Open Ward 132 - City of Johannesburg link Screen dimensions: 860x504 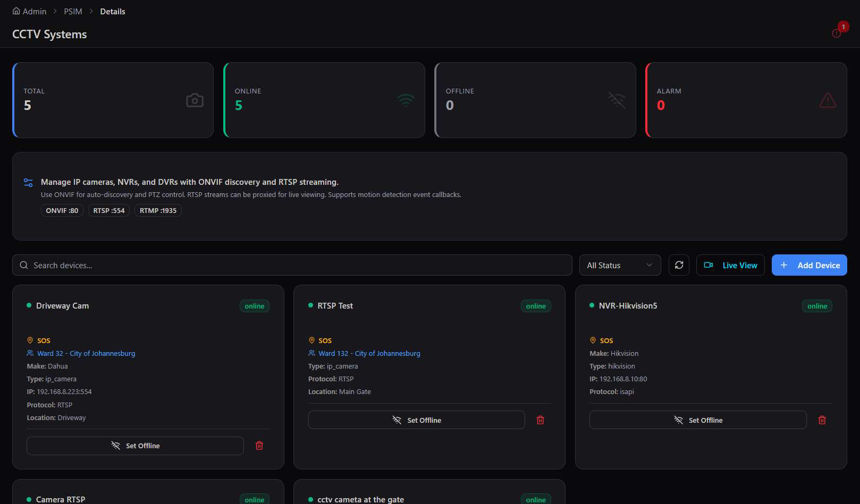369,353
